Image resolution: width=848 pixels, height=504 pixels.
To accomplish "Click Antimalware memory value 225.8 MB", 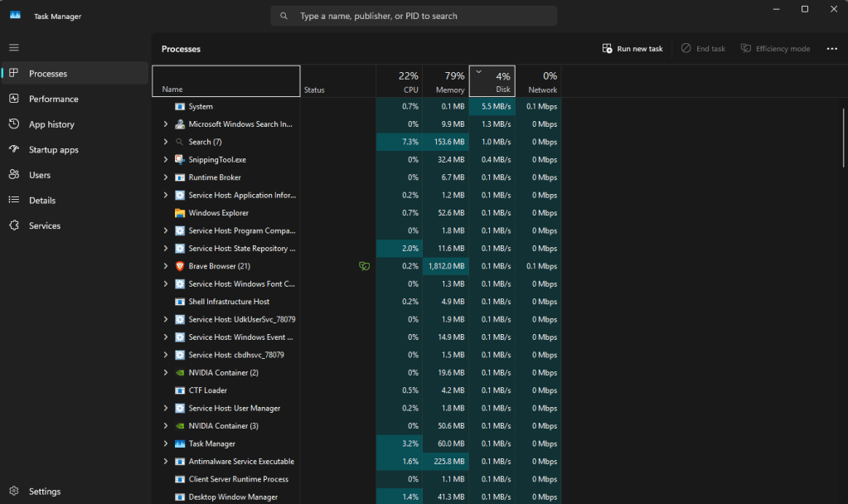I will coord(449,462).
